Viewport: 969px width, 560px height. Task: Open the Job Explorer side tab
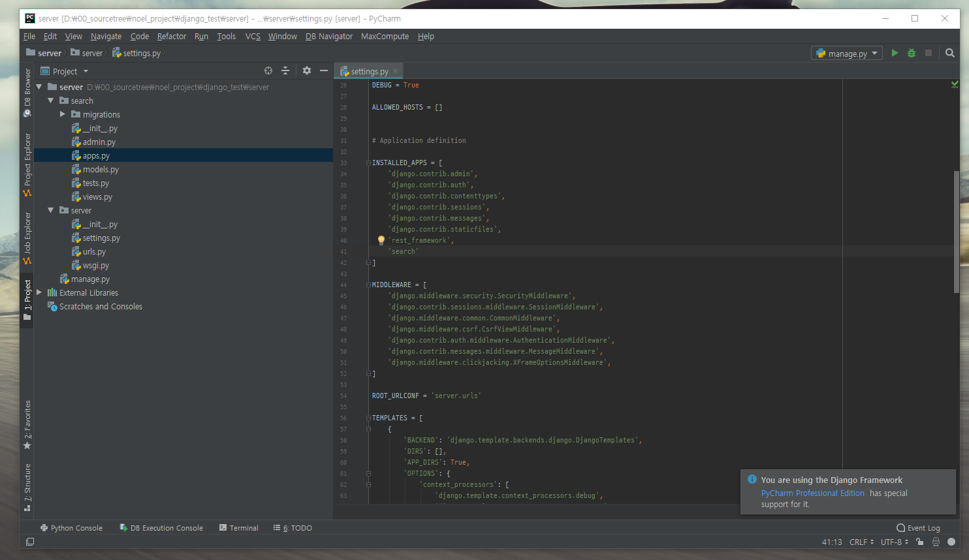click(x=27, y=238)
